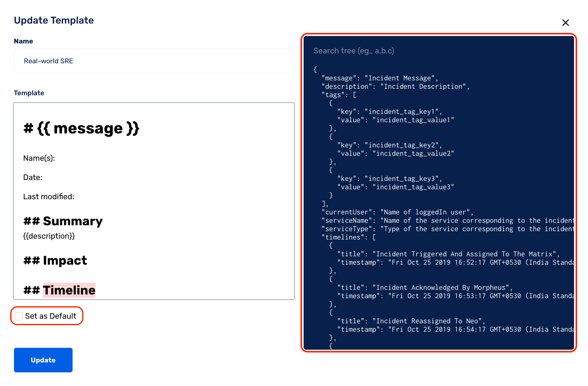Screen dimensions: 588x386
Task: Click the "serviceName" JSON line
Action: click(x=448, y=221)
